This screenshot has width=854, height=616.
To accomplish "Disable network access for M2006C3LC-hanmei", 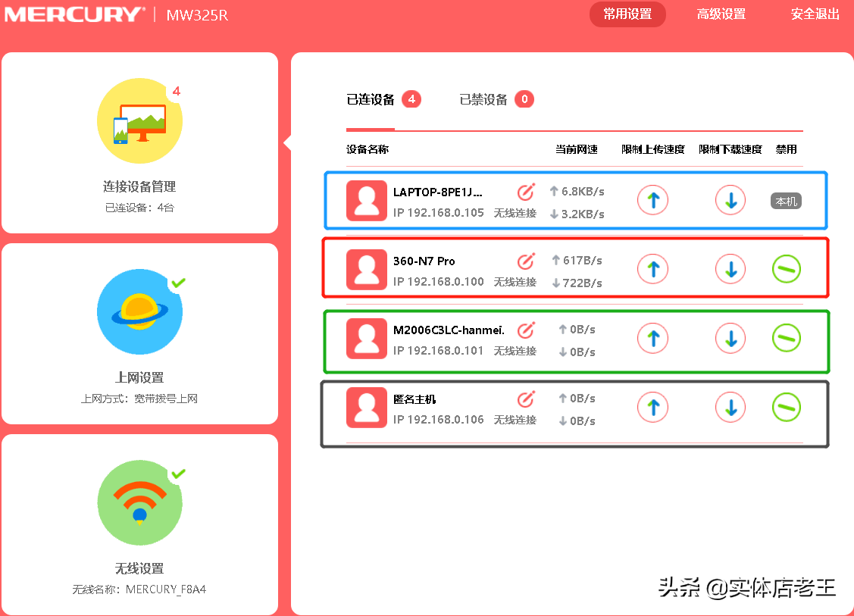I will pyautogui.click(x=786, y=338).
